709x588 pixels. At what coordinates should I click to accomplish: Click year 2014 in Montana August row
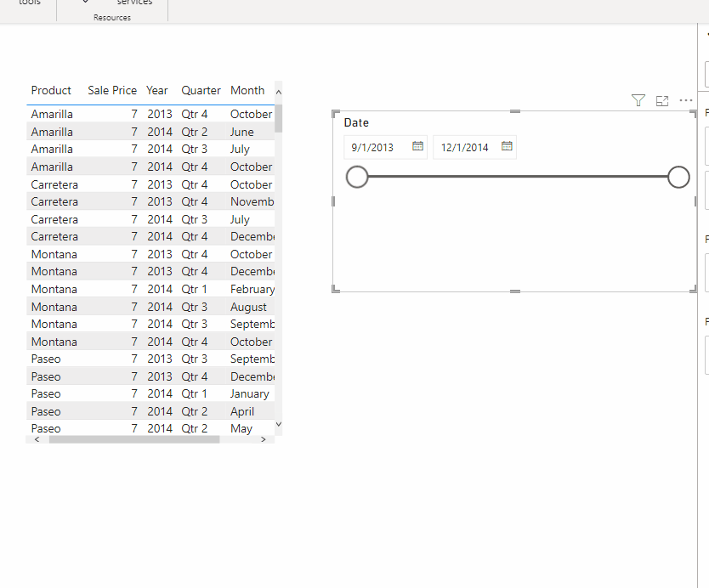click(x=160, y=307)
